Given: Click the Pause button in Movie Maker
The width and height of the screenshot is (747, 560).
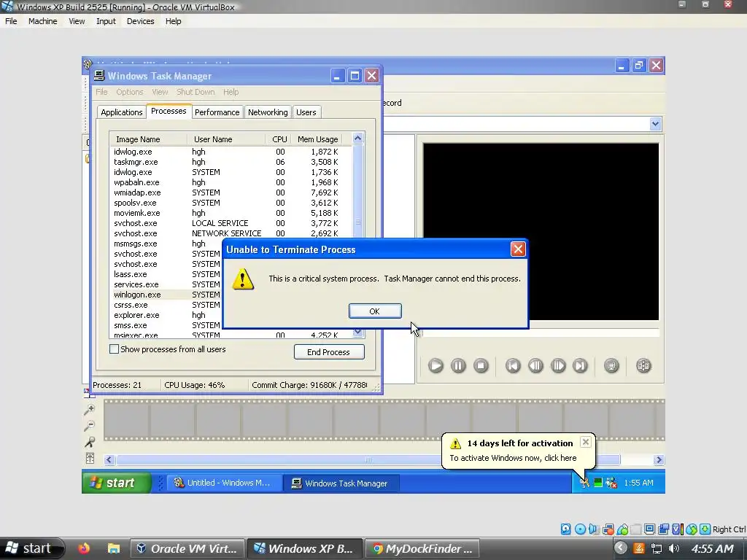Looking at the screenshot, I should pyautogui.click(x=458, y=366).
